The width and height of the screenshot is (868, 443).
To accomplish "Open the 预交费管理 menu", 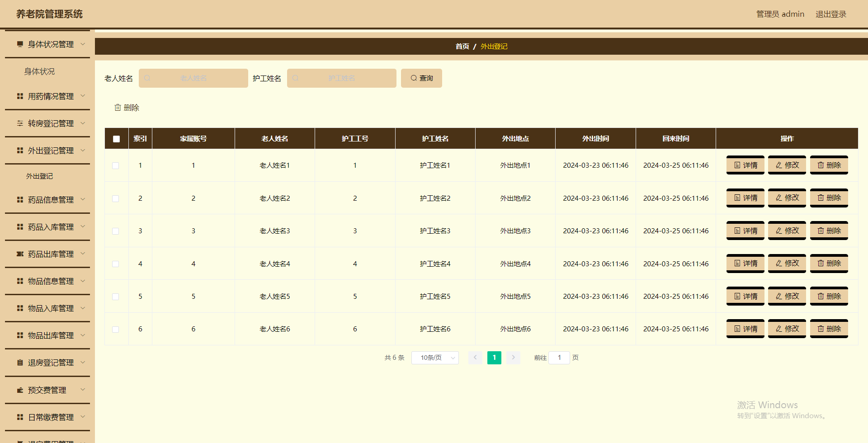I will [47, 390].
